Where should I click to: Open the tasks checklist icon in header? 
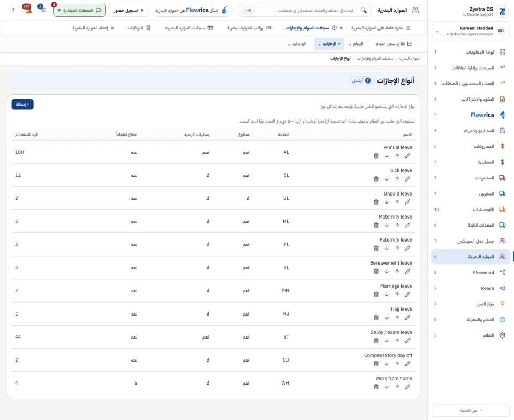43,9
